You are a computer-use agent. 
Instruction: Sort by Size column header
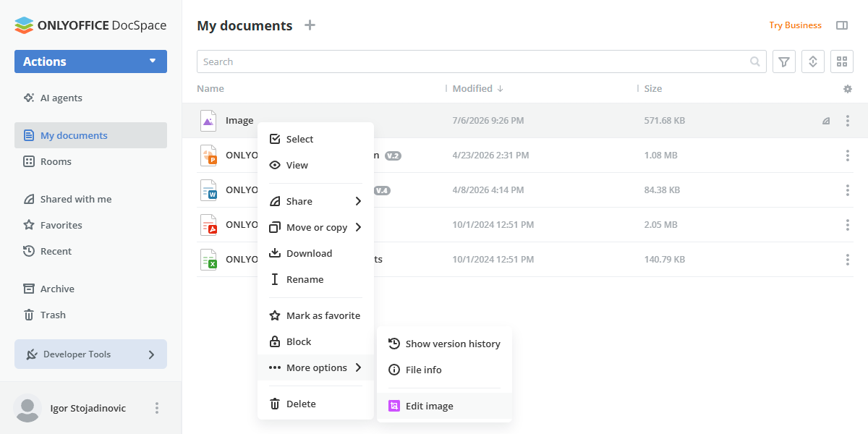[x=653, y=88]
